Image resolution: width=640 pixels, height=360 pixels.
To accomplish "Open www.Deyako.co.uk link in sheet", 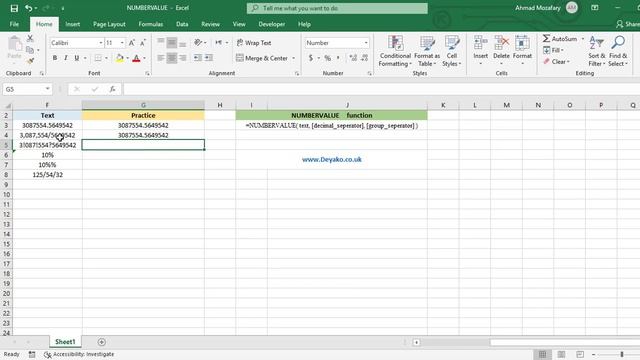I will [331, 160].
